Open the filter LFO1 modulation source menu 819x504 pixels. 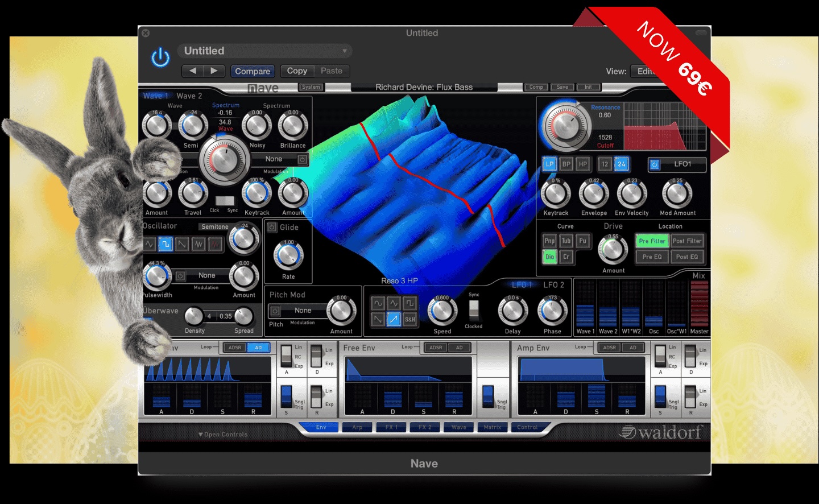pos(682,164)
